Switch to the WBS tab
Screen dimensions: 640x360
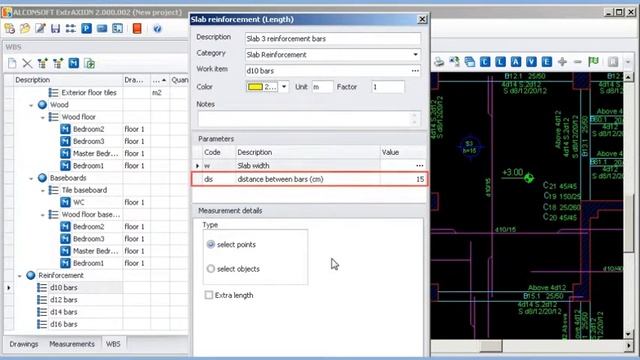[x=113, y=344]
